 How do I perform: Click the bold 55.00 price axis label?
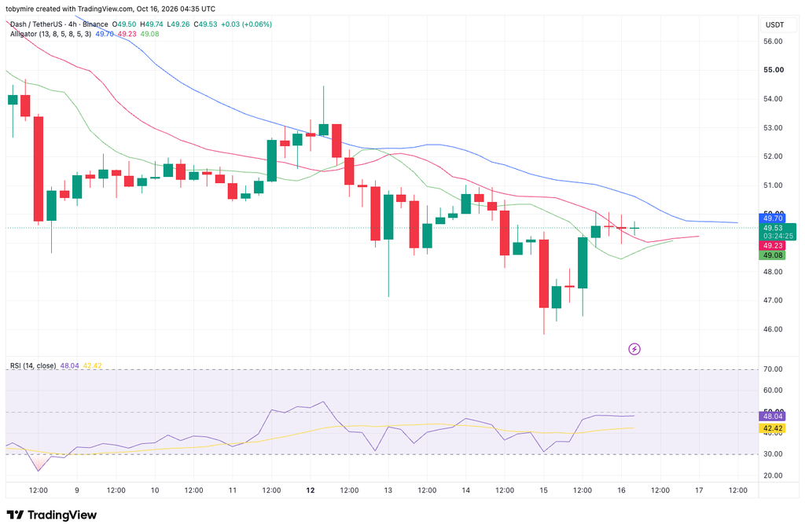coord(774,70)
